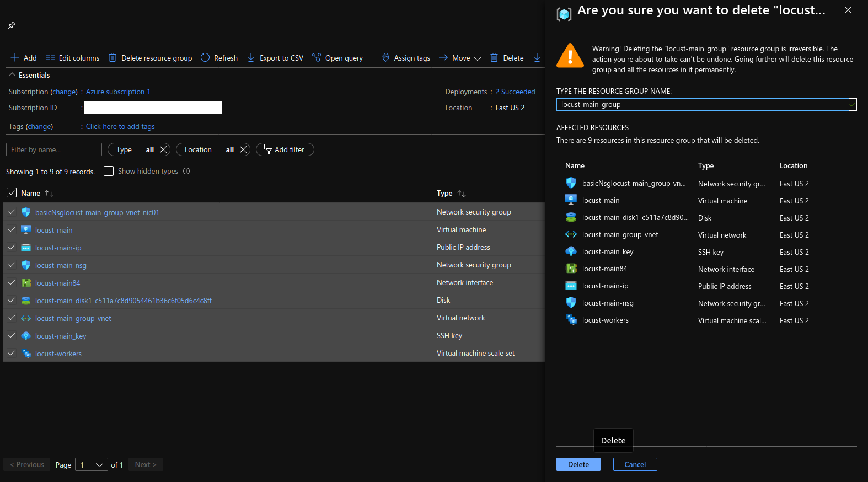Click the resource group icon in panel header
This screenshot has height=482, width=868.
[x=564, y=14]
